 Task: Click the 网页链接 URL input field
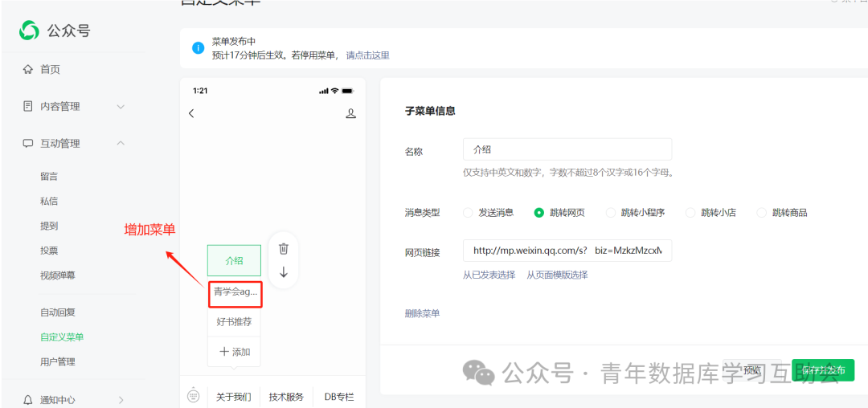click(x=567, y=251)
